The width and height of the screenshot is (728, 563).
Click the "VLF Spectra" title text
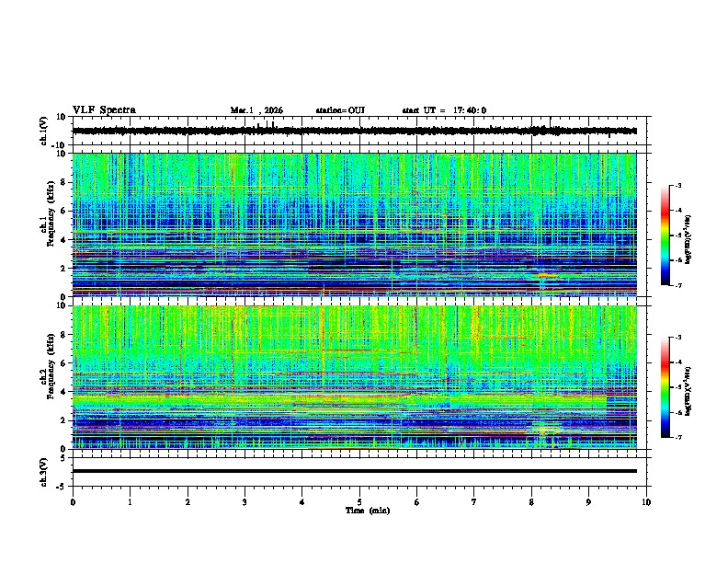pyautogui.click(x=104, y=110)
